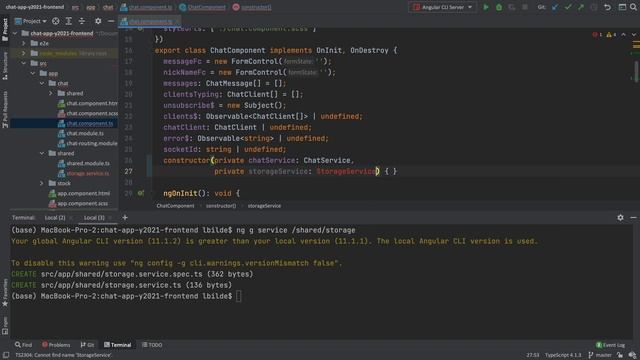Click the yellow warning count indicator in editor
This screenshot has width=640, height=360.
[x=611, y=35]
